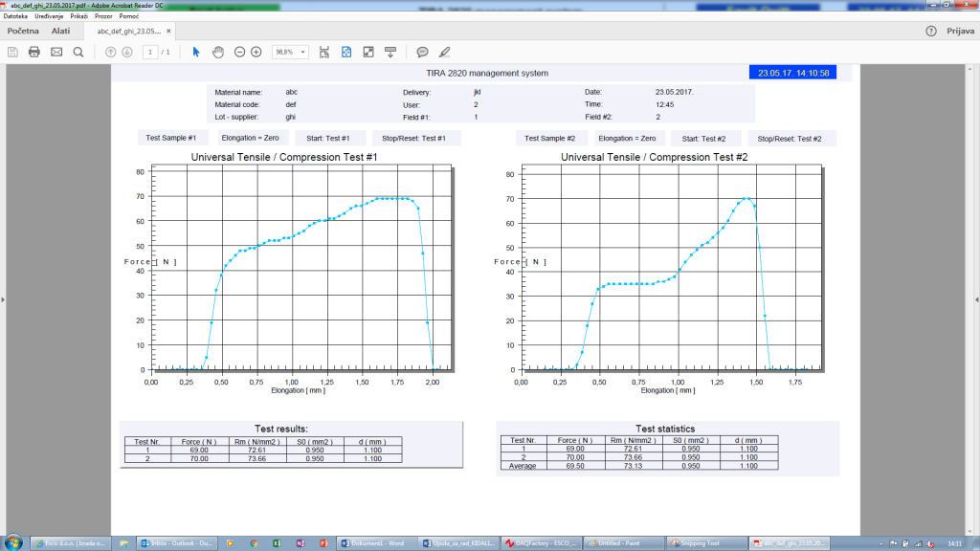Toggle the selection arrow tool
980x551 pixels.
pyautogui.click(x=196, y=53)
